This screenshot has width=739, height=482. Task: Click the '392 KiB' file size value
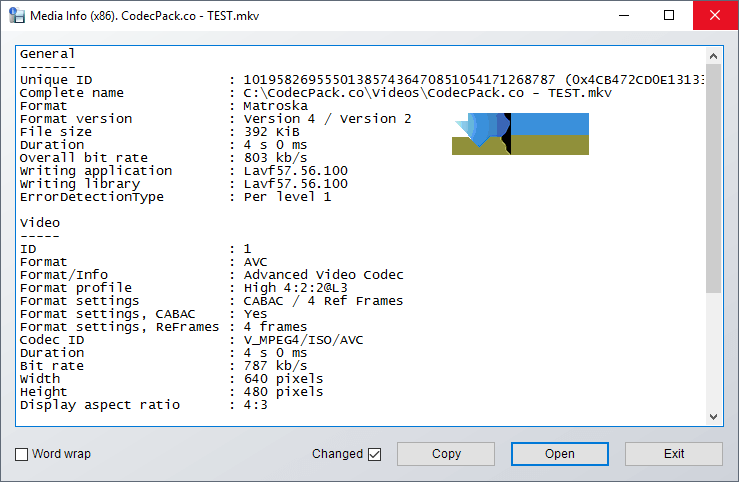271,132
